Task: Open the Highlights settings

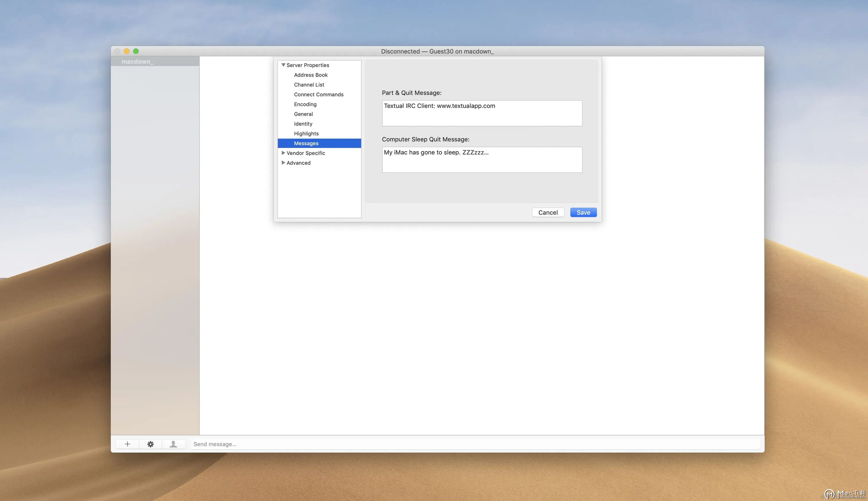Action: coord(306,133)
